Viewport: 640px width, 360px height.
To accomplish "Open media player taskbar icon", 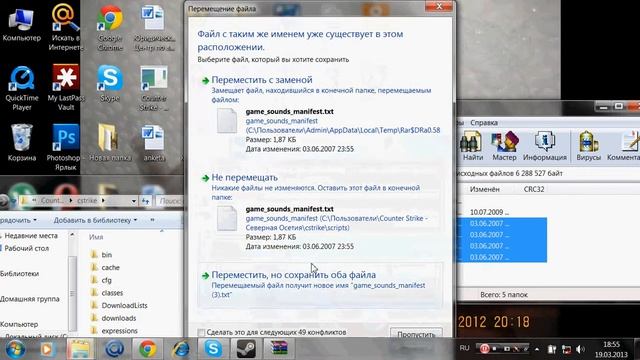I will (47, 349).
